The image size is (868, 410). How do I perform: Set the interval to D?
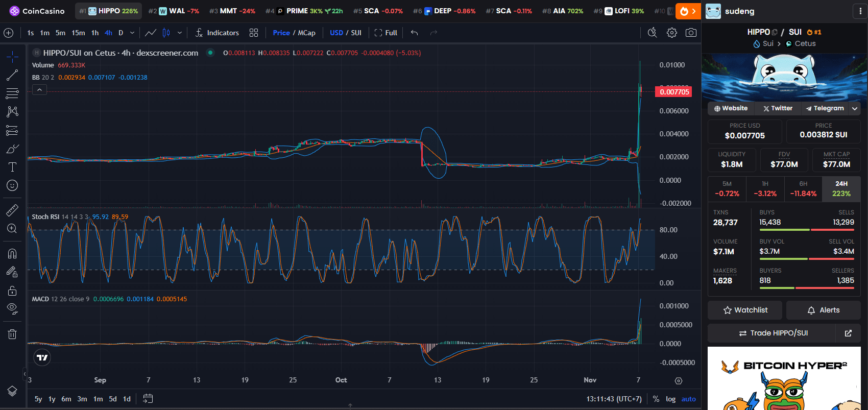click(x=121, y=33)
